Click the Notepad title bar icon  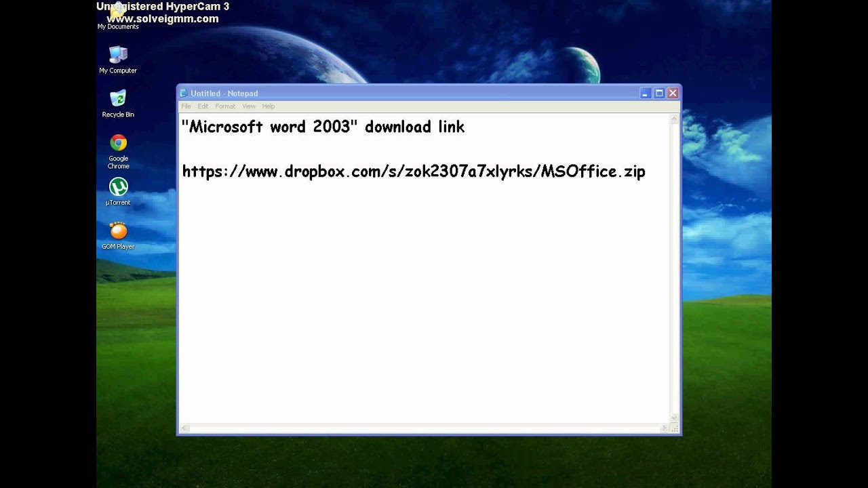pos(184,94)
